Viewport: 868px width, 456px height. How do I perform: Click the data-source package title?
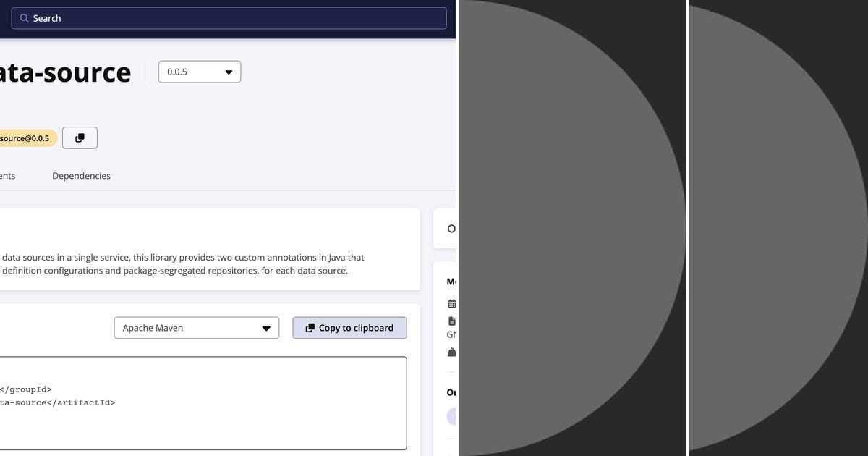click(65, 72)
